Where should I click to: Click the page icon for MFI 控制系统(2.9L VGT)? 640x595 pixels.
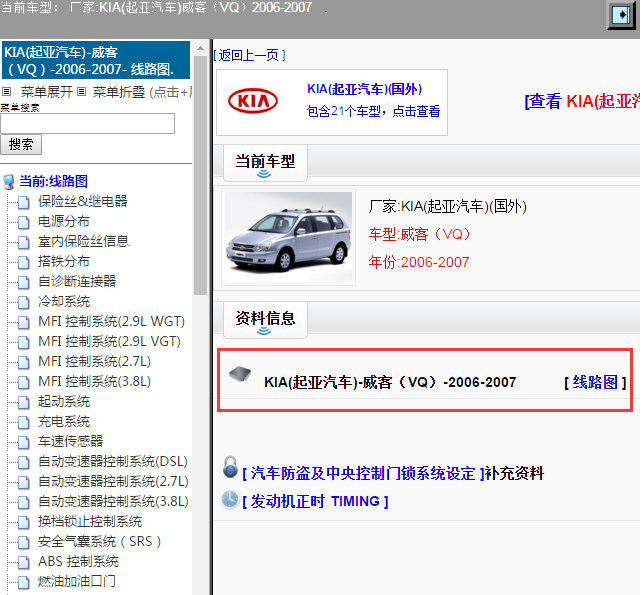coord(24,342)
